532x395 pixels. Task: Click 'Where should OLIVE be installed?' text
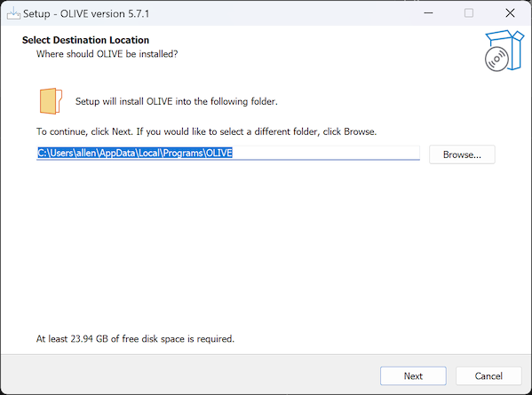click(x=107, y=54)
